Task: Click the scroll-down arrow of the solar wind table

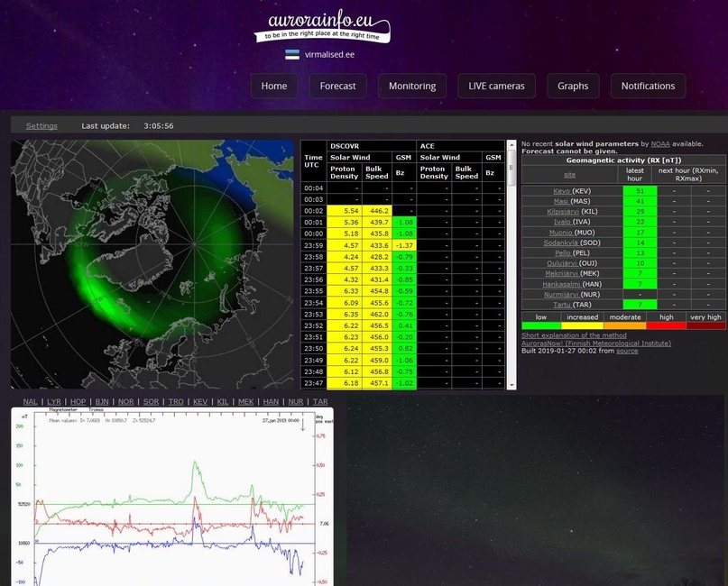Action: (x=511, y=385)
